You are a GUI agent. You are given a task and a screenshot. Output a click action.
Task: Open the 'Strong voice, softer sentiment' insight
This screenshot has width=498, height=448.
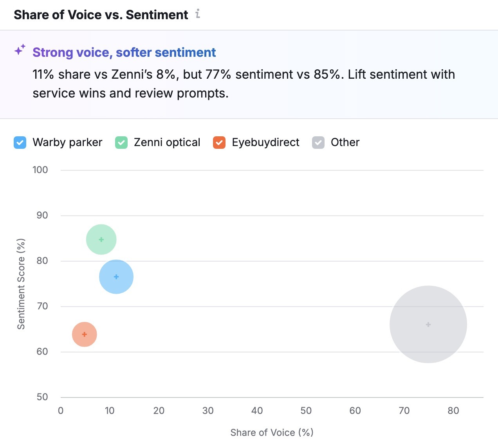coord(124,52)
